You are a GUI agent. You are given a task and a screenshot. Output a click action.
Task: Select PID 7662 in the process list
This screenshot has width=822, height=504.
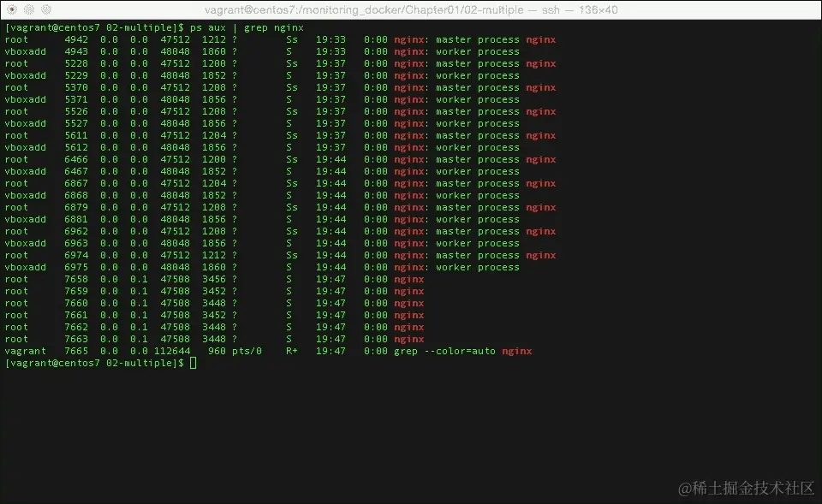pos(76,328)
